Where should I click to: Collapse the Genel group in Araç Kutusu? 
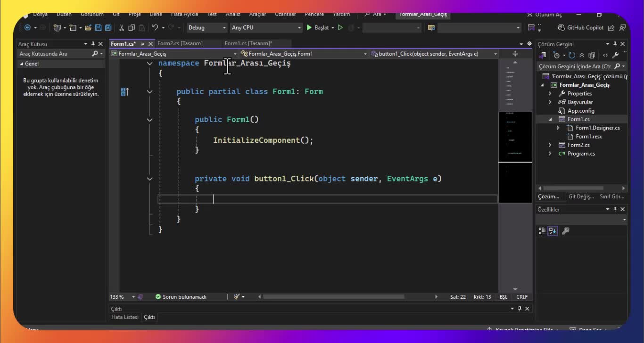click(21, 64)
